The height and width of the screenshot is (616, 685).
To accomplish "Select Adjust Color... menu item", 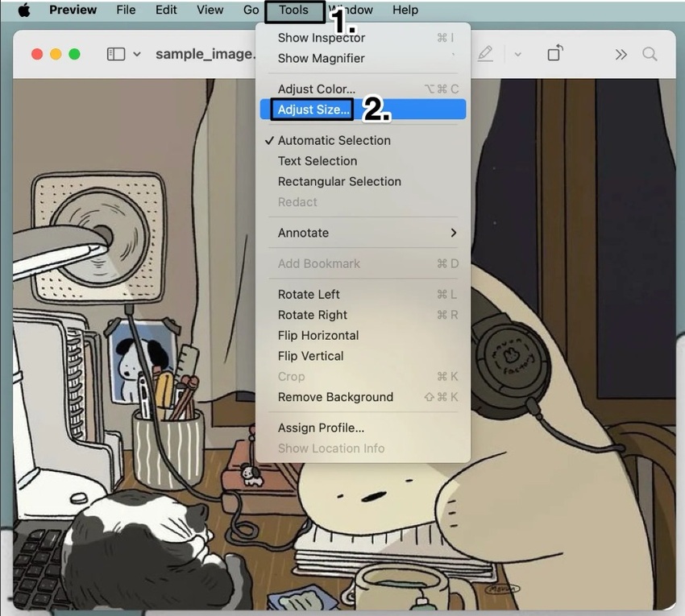I will pos(363,89).
